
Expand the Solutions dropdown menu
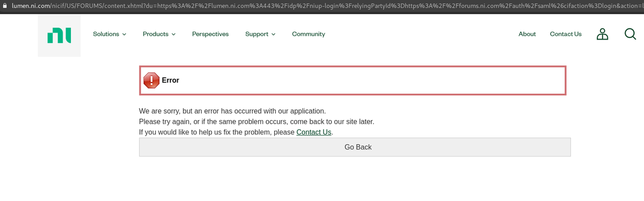pyautogui.click(x=109, y=34)
